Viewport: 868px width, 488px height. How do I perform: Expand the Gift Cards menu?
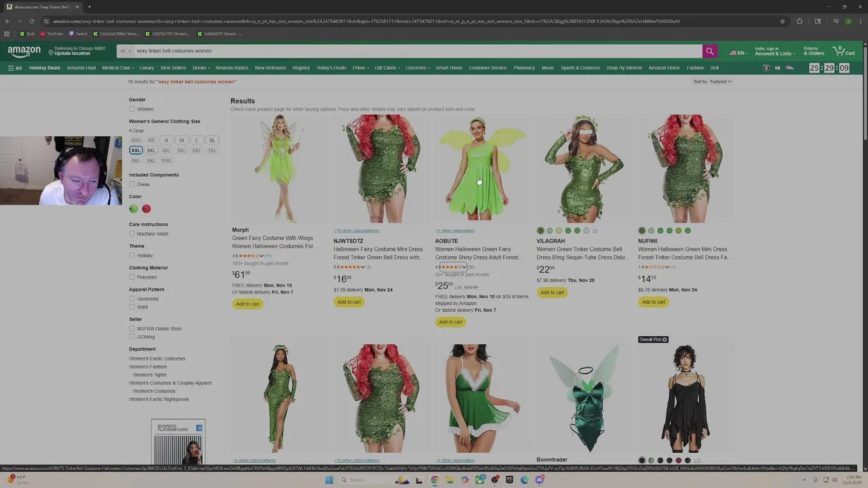[x=387, y=68]
